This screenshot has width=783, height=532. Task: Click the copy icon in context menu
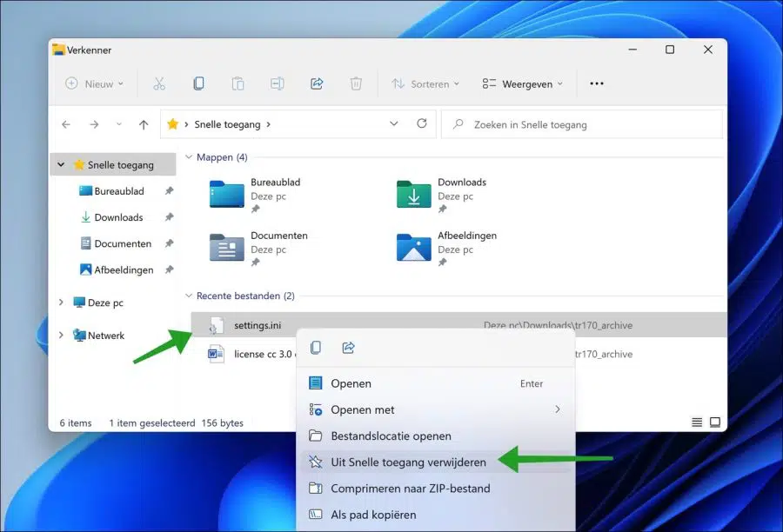click(316, 348)
